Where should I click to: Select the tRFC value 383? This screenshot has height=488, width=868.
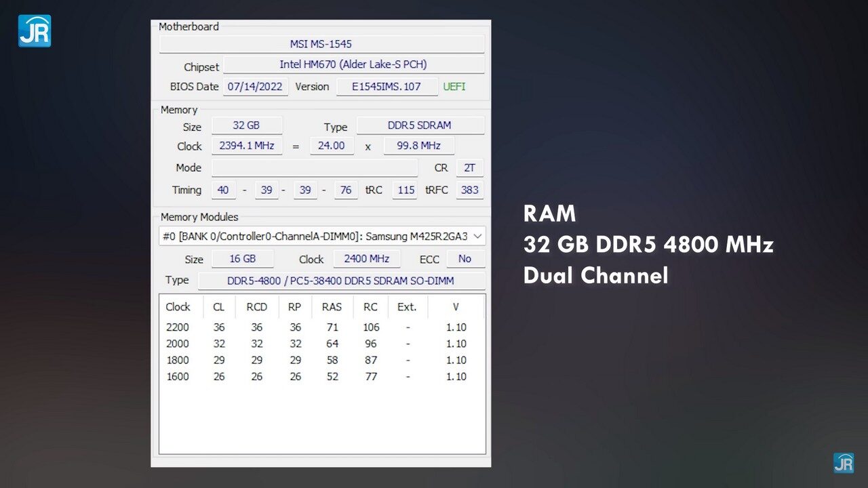[x=469, y=190]
